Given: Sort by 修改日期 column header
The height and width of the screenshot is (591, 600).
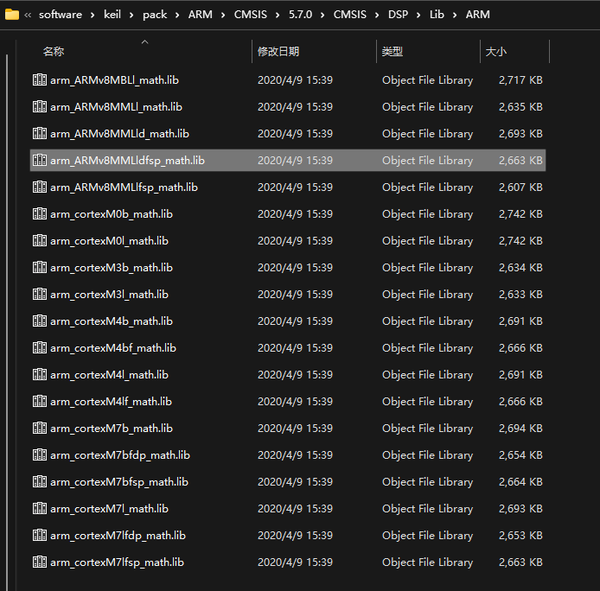Looking at the screenshot, I should click(x=278, y=51).
